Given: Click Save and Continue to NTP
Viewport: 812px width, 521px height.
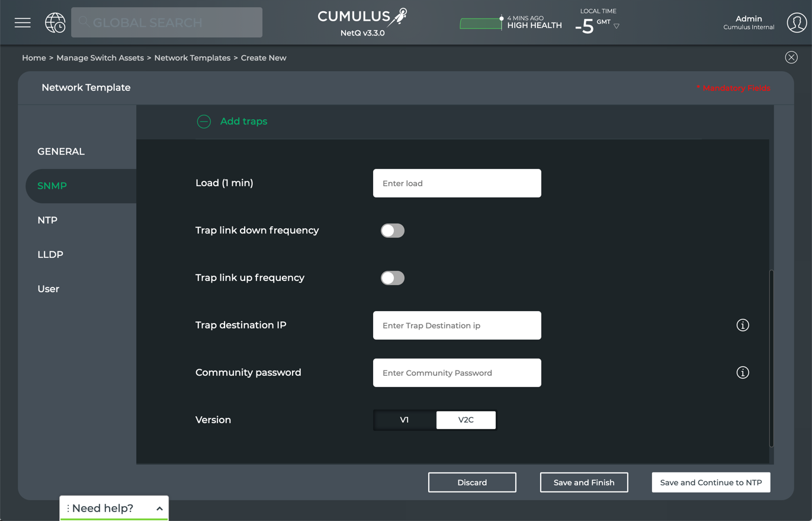Looking at the screenshot, I should tap(711, 482).
